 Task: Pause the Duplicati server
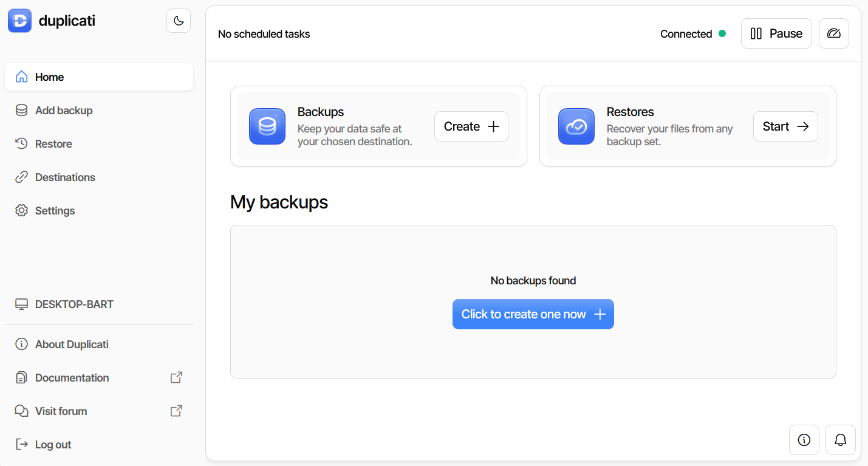tap(776, 33)
